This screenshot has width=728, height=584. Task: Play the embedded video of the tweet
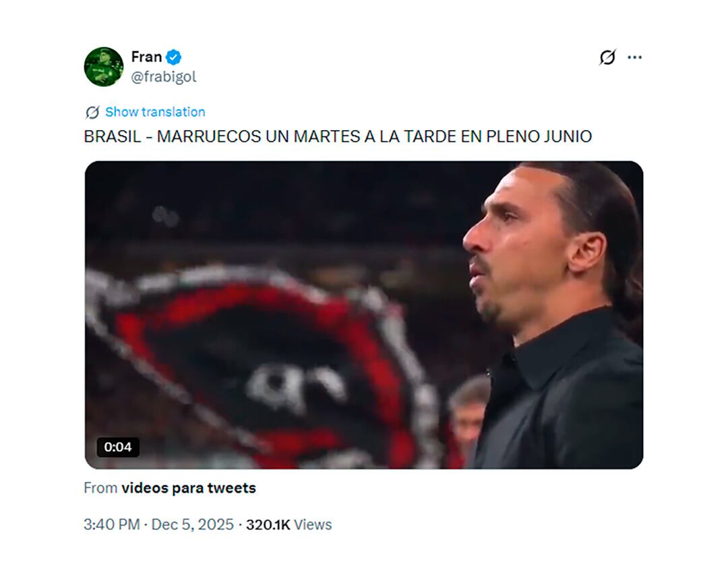(363, 314)
